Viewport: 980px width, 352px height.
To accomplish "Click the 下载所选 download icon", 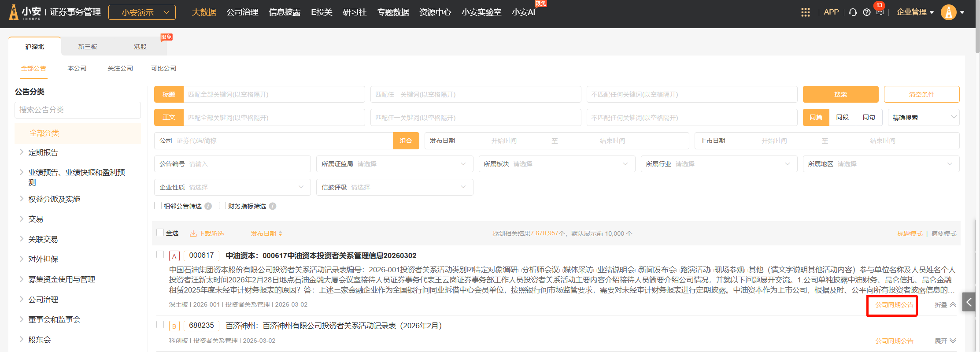I will coord(193,233).
